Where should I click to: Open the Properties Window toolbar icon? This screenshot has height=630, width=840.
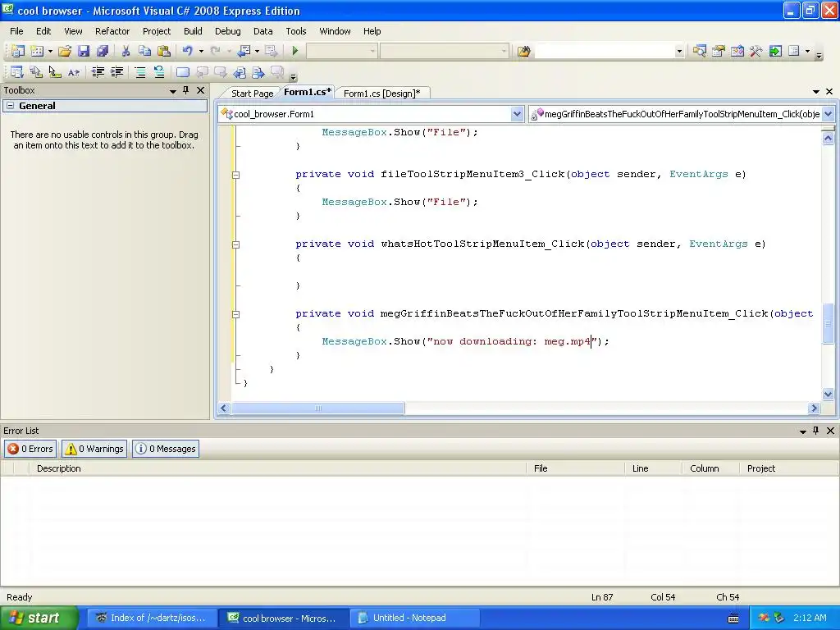point(719,51)
